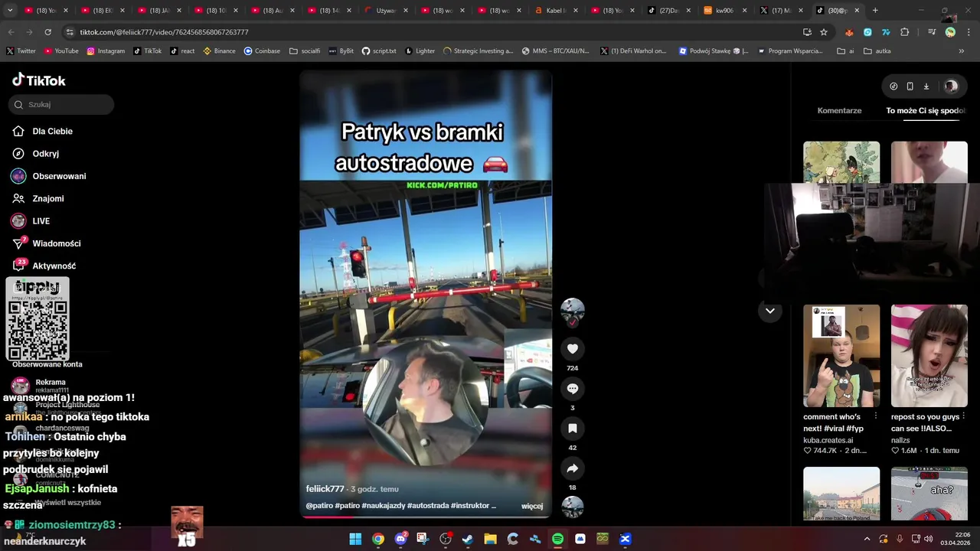The image size is (980, 551).
Task: Show hidden system tray icons
Action: 867,539
